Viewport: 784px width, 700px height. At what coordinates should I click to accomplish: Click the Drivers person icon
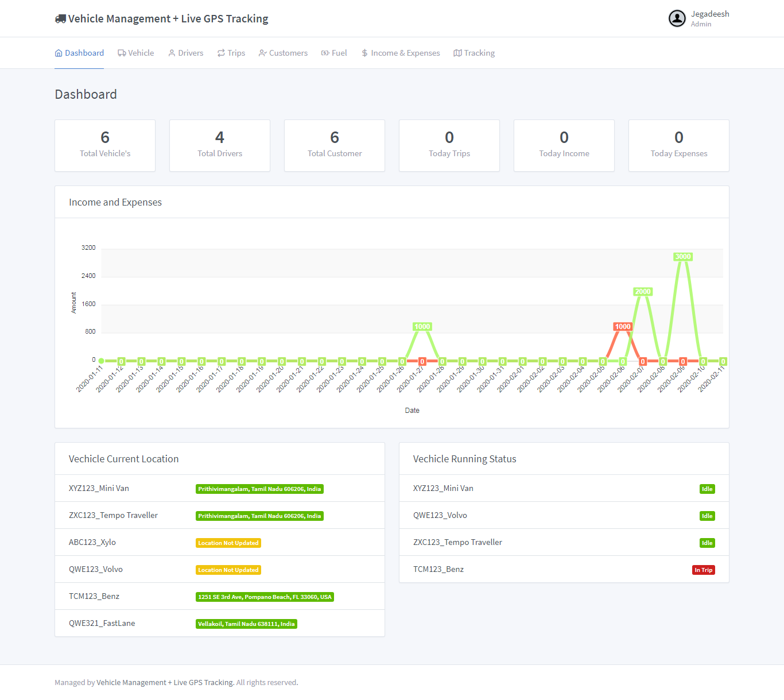pos(172,53)
